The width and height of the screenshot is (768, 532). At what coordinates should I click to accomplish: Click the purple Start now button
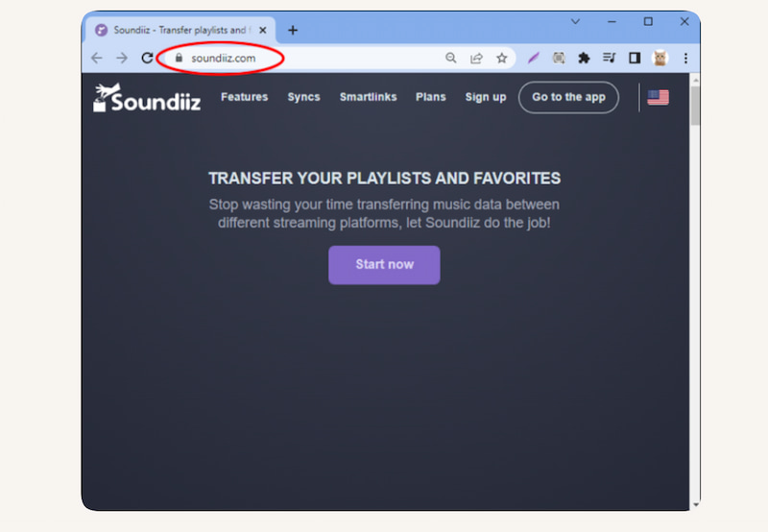[x=384, y=265]
